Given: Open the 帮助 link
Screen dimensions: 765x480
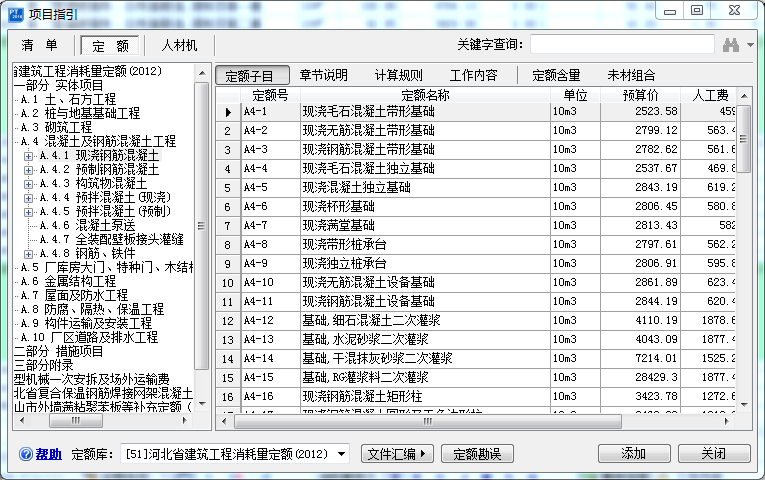Looking at the screenshot, I should (x=49, y=454).
